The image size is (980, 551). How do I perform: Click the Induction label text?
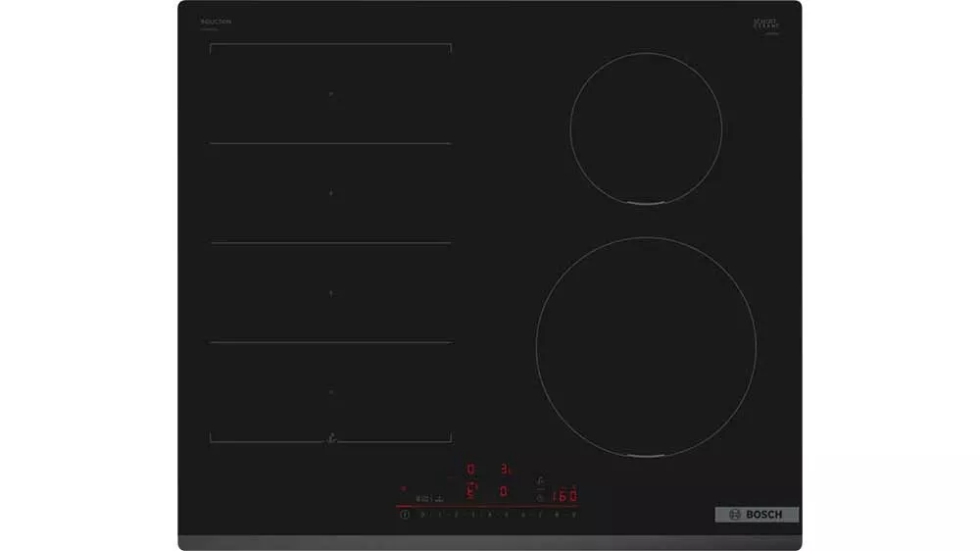coord(216,22)
